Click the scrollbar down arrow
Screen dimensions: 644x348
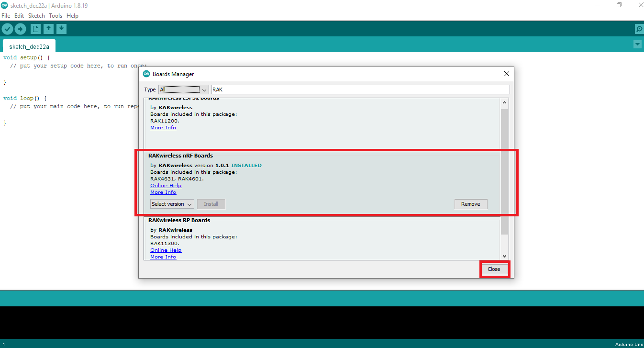(504, 256)
